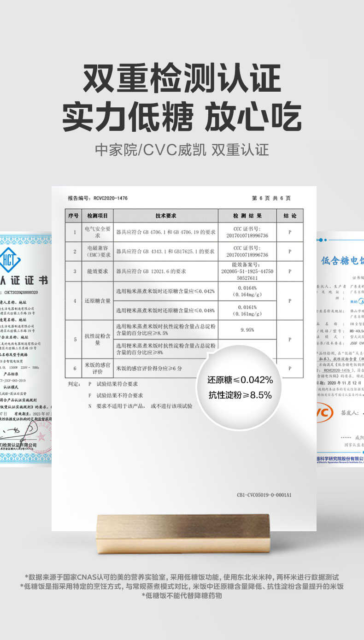Click legend line P 试验结果符合要求
The height and width of the screenshot is (640, 364).
coord(113,384)
